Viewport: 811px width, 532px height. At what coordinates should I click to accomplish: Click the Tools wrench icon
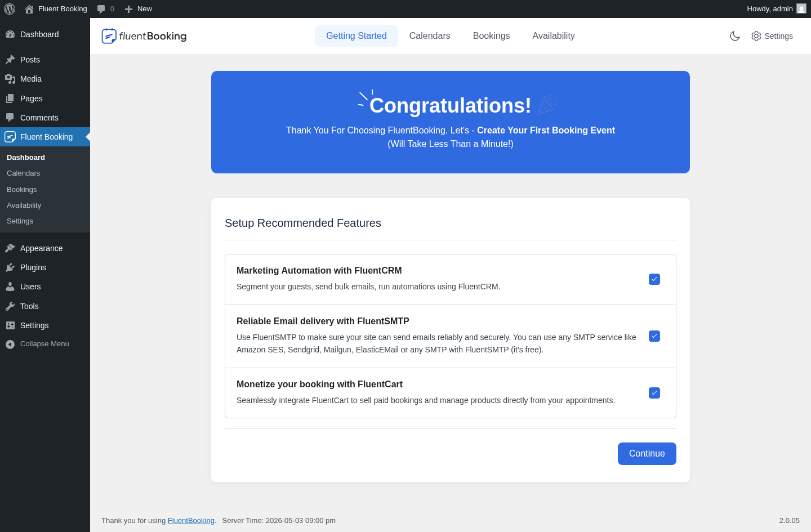coord(10,306)
